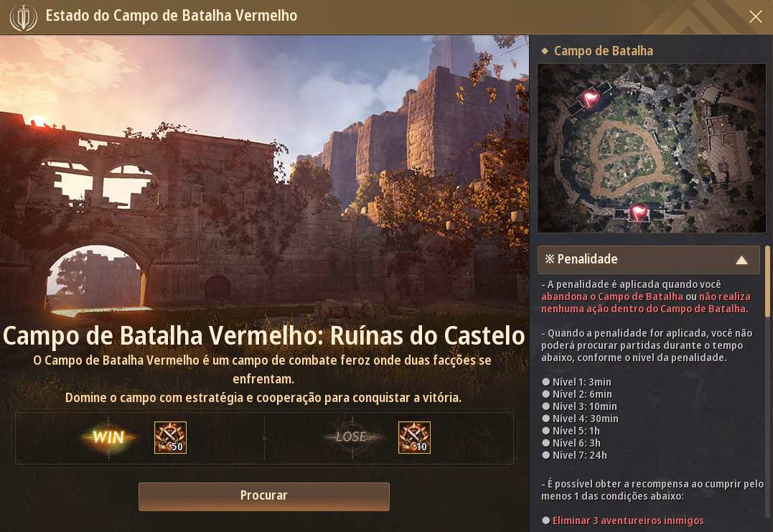
Task: Open the battlefield minimap thumbnail
Action: [651, 148]
